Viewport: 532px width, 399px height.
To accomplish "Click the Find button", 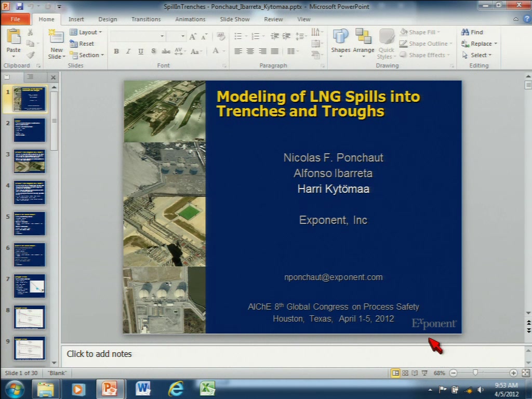I will 472,32.
